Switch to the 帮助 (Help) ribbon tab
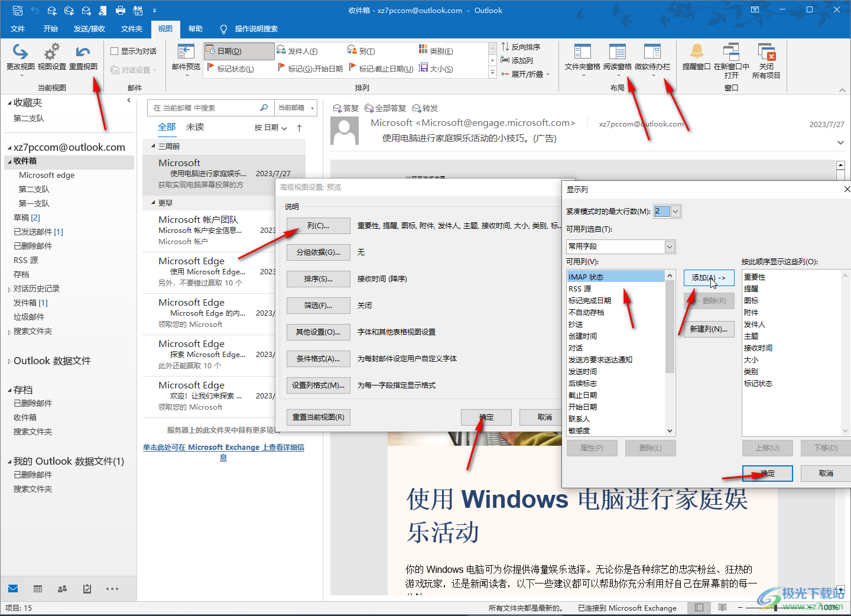Image resolution: width=851 pixels, height=616 pixels. coord(195,28)
